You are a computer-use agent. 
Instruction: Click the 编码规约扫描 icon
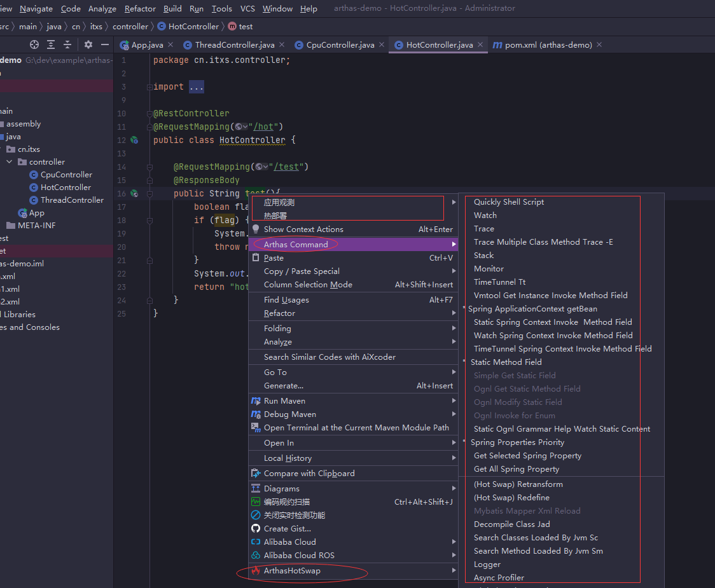(x=256, y=502)
